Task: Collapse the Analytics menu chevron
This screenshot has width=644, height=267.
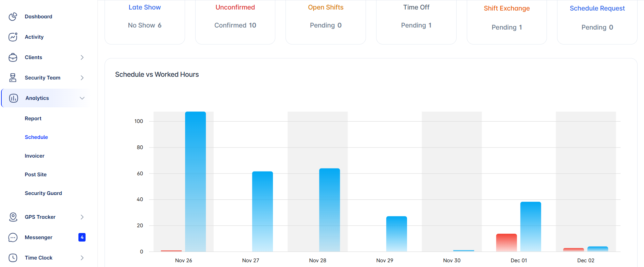Action: 82,98
